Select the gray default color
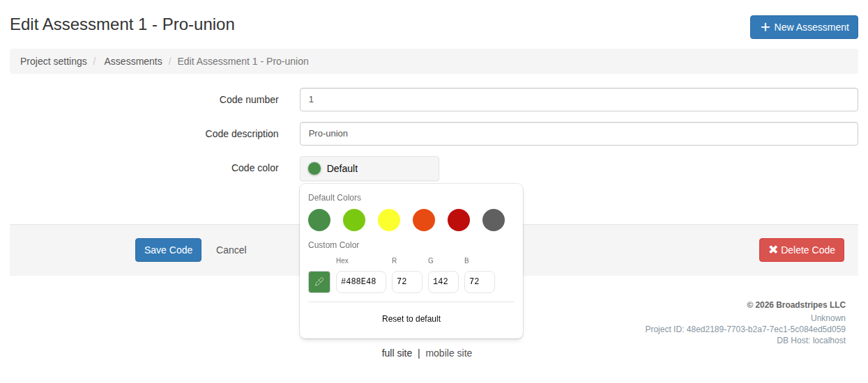The image size is (868, 383). [494, 220]
